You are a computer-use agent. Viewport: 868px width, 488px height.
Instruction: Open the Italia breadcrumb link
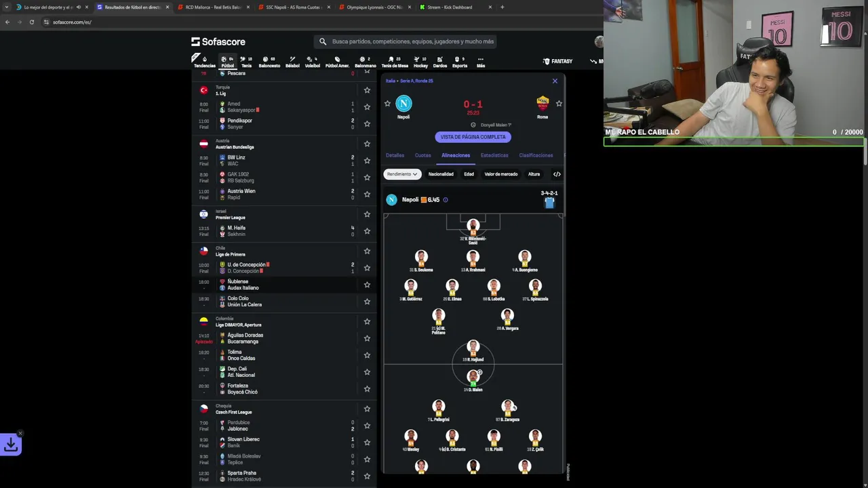pyautogui.click(x=391, y=81)
